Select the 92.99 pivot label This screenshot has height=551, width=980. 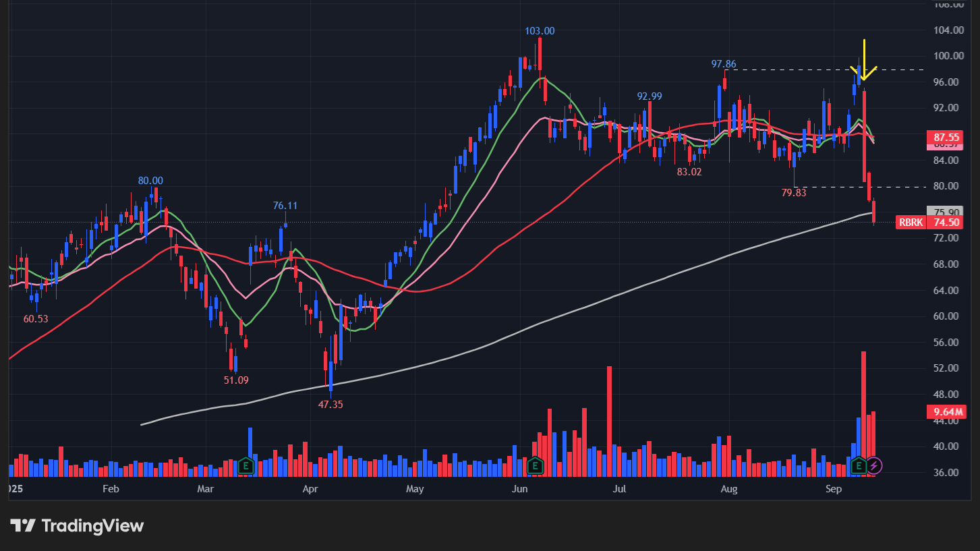click(x=650, y=96)
